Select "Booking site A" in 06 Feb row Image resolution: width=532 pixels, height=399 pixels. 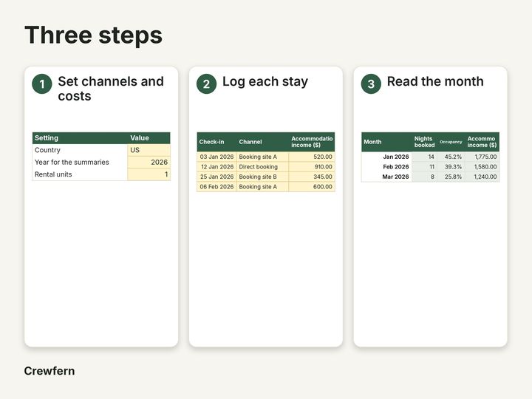(x=262, y=187)
